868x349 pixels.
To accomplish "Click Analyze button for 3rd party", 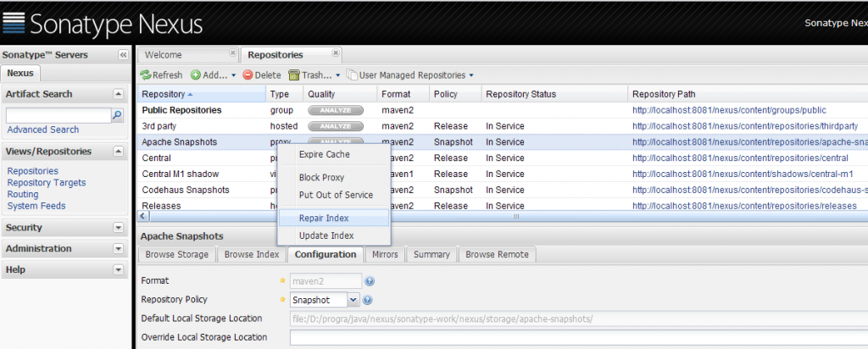I will (336, 127).
